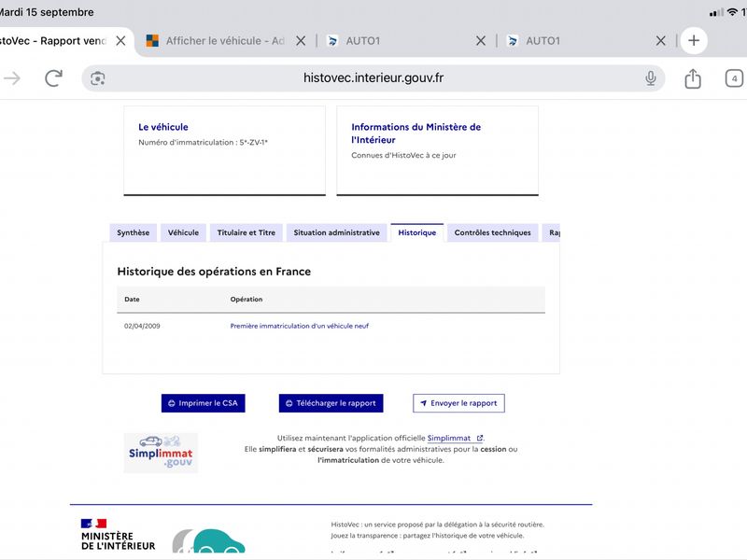The width and height of the screenshot is (747, 560).
Task: Go forward with the arrow icon
Action: [12, 78]
